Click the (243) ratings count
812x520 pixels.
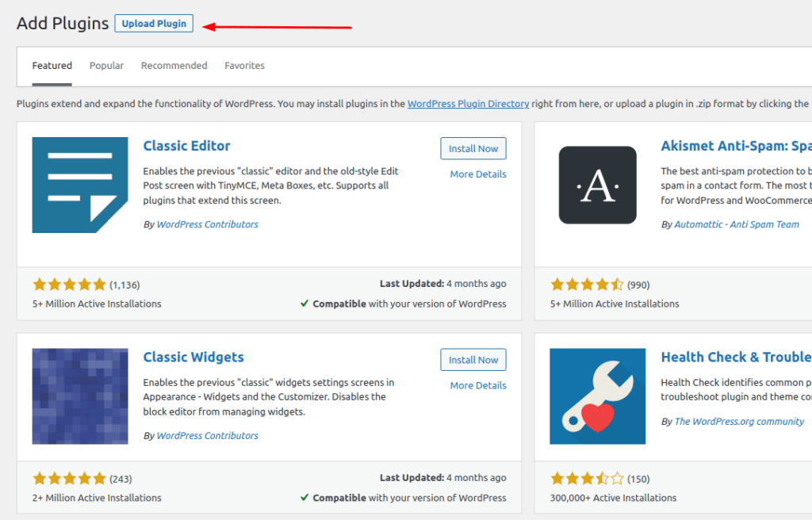point(121,479)
